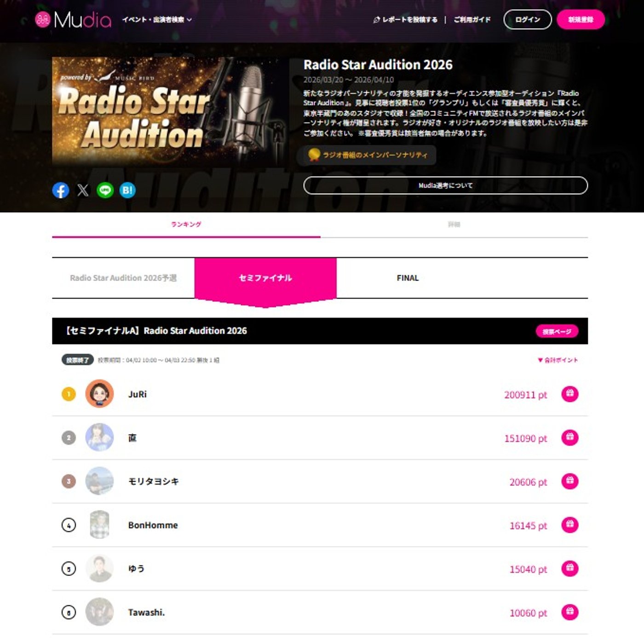The image size is (644, 644).
Task: Click gift icon beside モリタヨシキ
Action: coord(569,481)
